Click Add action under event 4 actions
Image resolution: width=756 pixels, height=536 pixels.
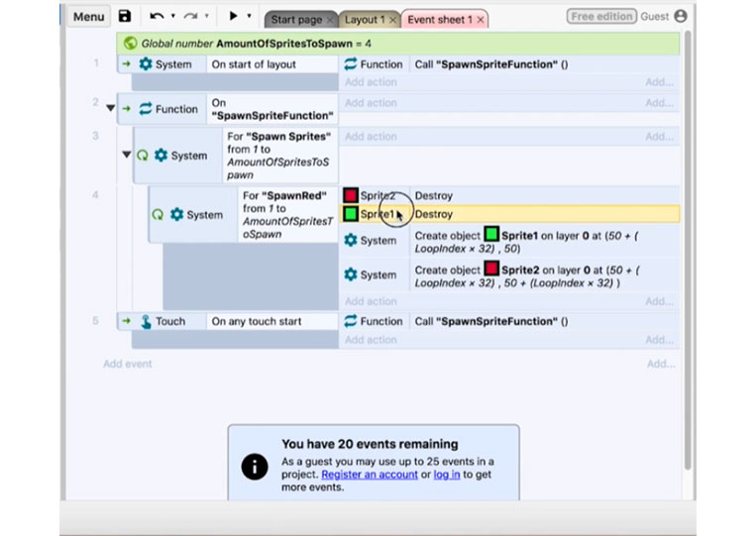tap(371, 302)
